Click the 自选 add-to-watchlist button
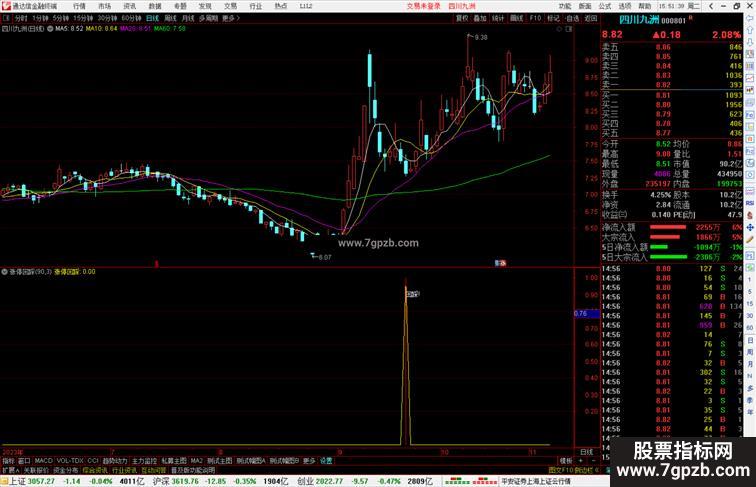756x487 pixels. click(572, 18)
